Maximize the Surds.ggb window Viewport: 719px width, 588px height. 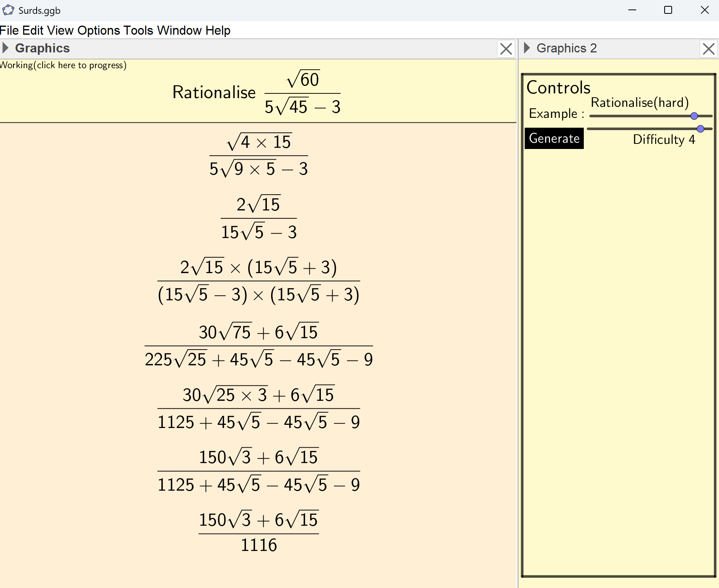(668, 10)
